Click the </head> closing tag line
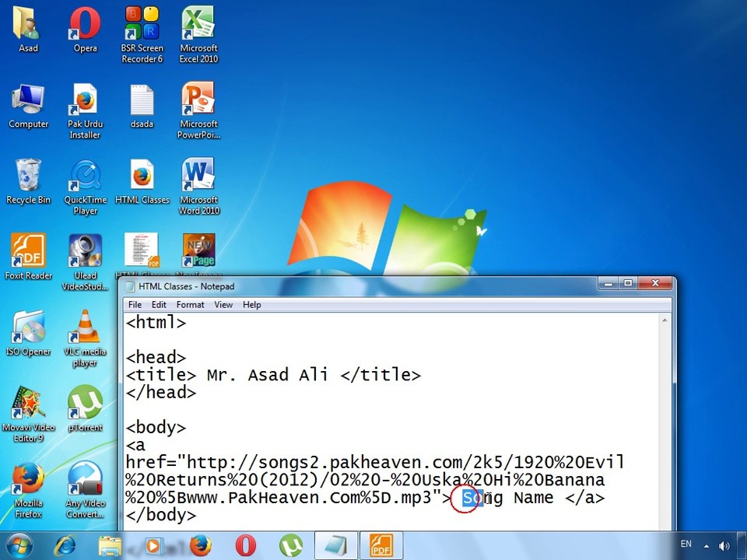Viewport: 747px width, 560px height. tap(160, 392)
